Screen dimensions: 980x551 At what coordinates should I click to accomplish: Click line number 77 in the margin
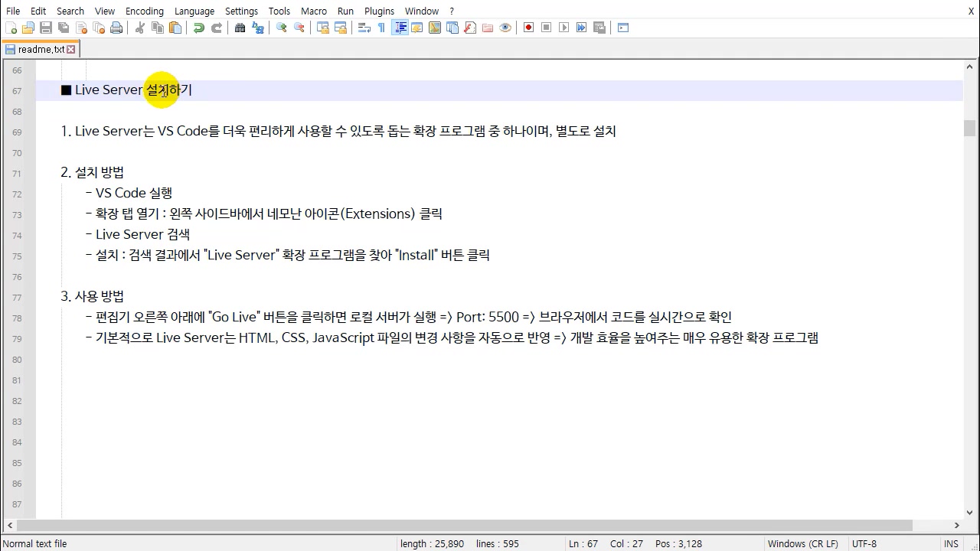coord(16,297)
